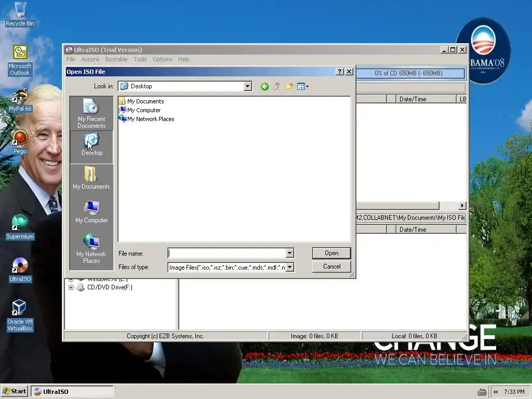This screenshot has width=532, height=399.
Task: Go to My Recent Documents place
Action: point(91,113)
